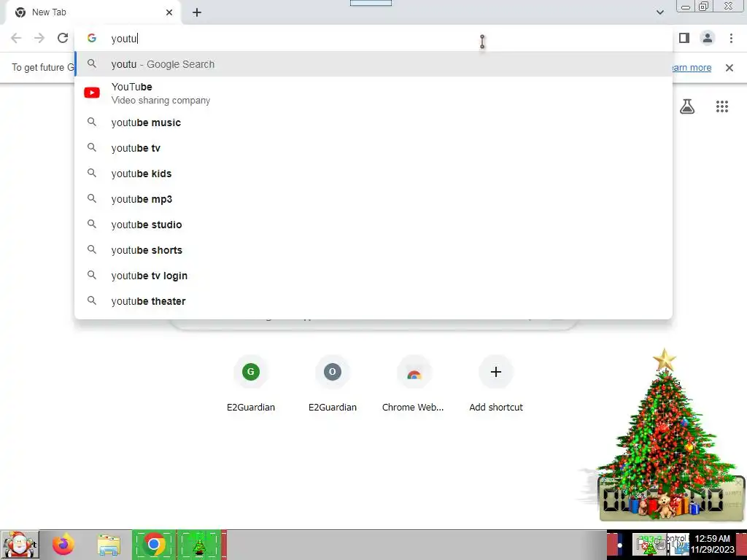747x560 pixels.
Task: Click the red YouTube logo icon
Action: (x=92, y=93)
